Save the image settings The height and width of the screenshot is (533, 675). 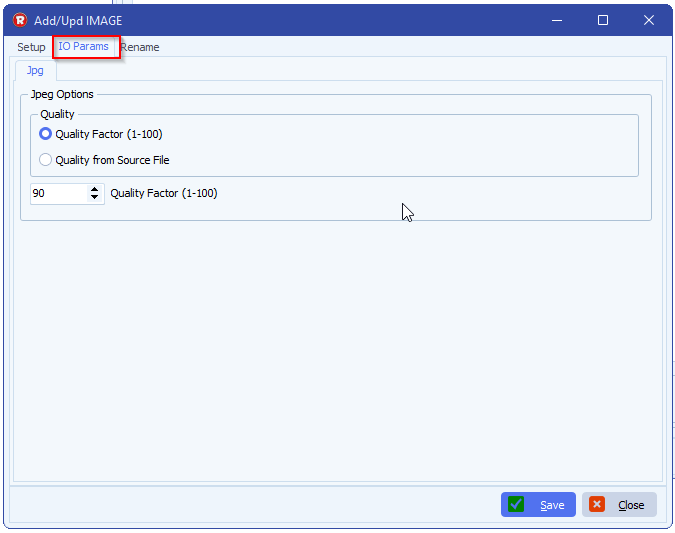538,505
